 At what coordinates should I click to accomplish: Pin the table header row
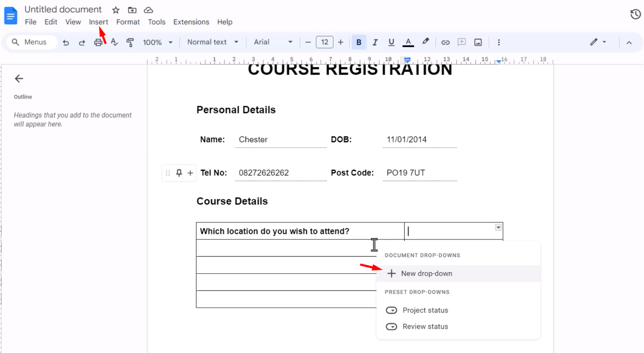[179, 173]
